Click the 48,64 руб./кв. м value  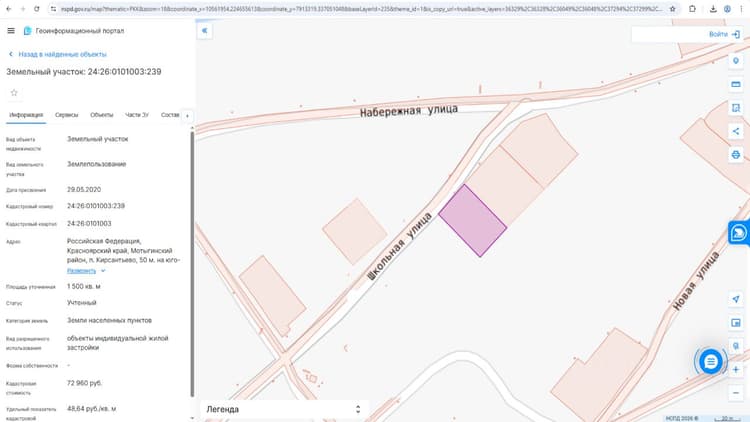91,409
